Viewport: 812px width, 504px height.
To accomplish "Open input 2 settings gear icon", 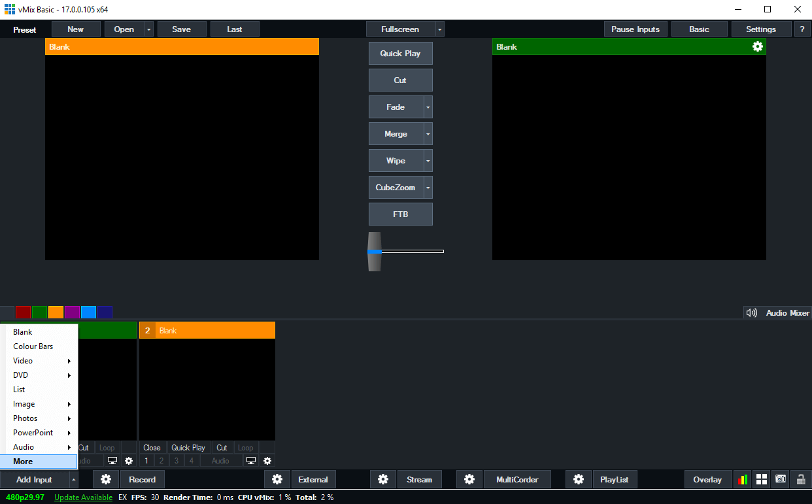I will [x=267, y=461].
